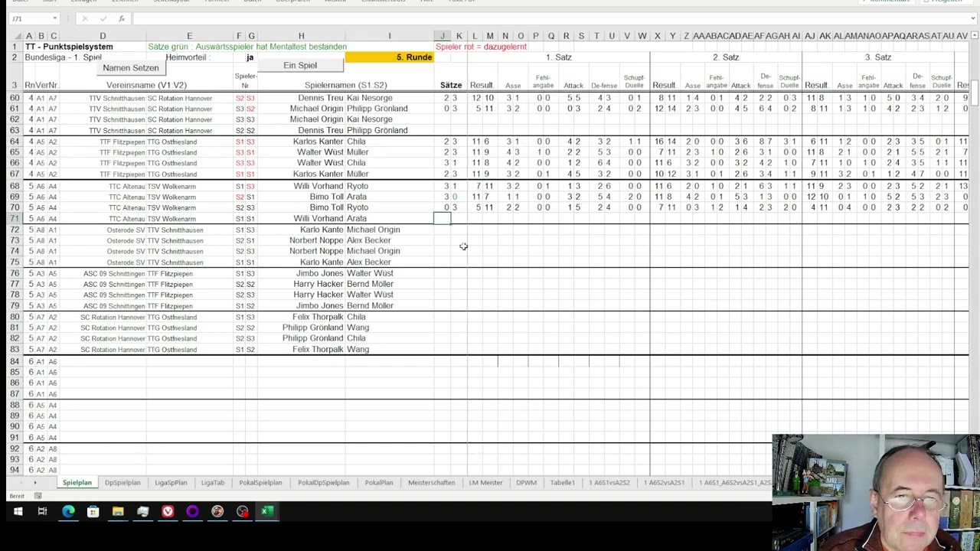Click the '2. Satz' heading cell
This screenshot has width=980, height=551.
tap(726, 57)
